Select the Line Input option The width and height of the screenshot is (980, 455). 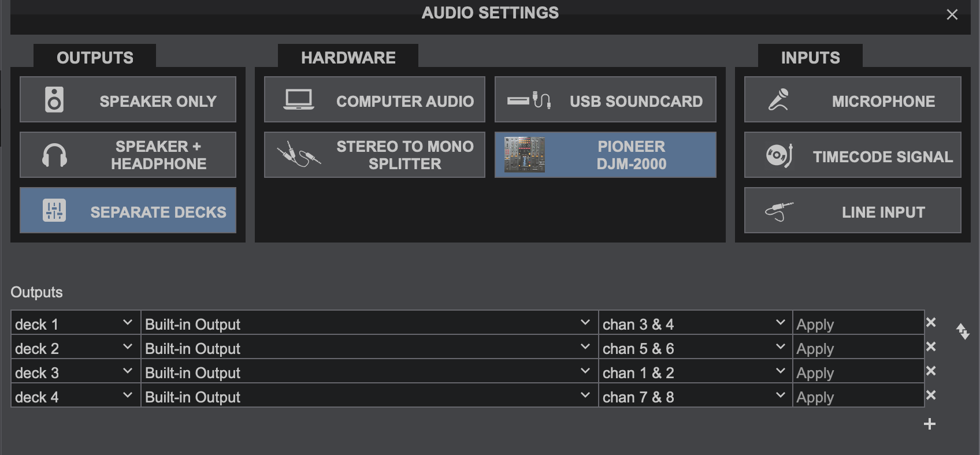click(852, 210)
